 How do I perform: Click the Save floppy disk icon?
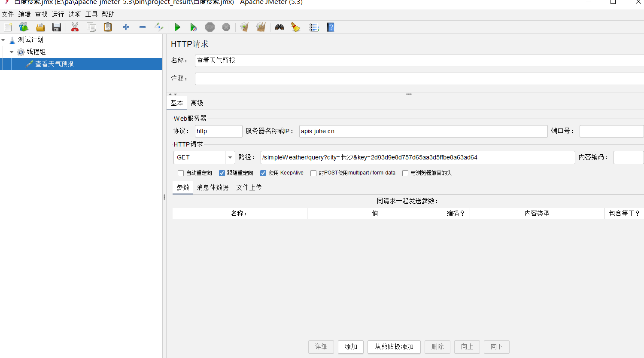tap(57, 28)
